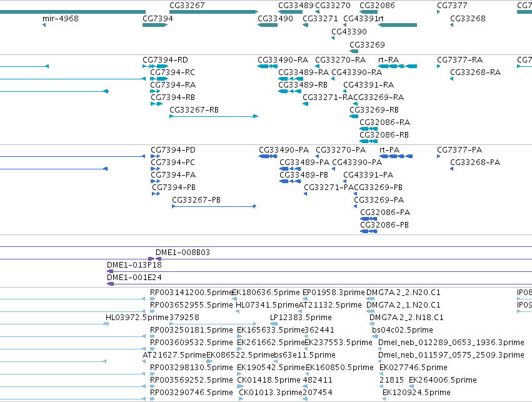Click the CG33268-PA protein label
Screen dimensions: 532x402
[x=475, y=163]
